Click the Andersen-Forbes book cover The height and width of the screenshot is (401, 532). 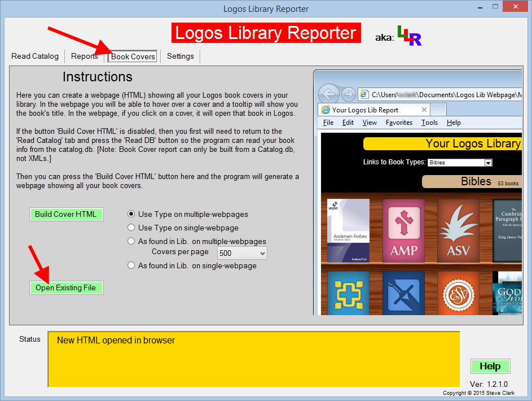tap(348, 230)
